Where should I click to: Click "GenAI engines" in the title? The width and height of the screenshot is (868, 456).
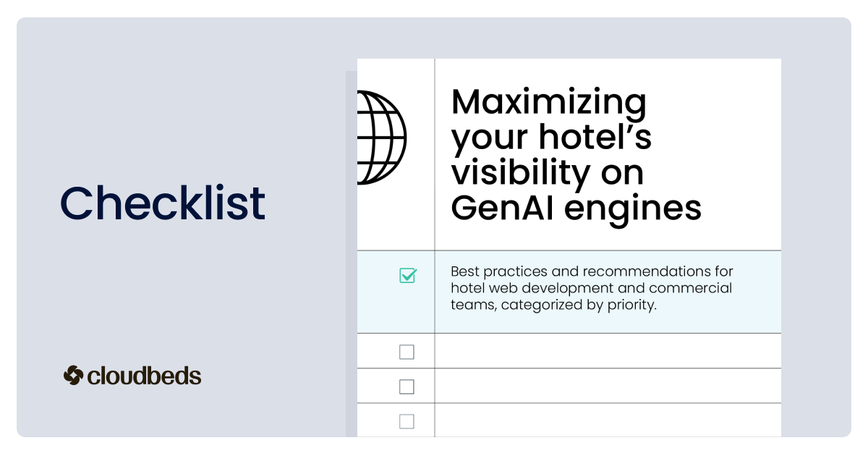576,208
